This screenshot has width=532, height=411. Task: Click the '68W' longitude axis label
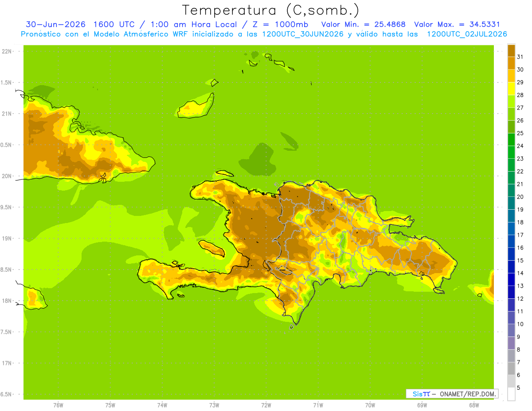tap(474, 405)
